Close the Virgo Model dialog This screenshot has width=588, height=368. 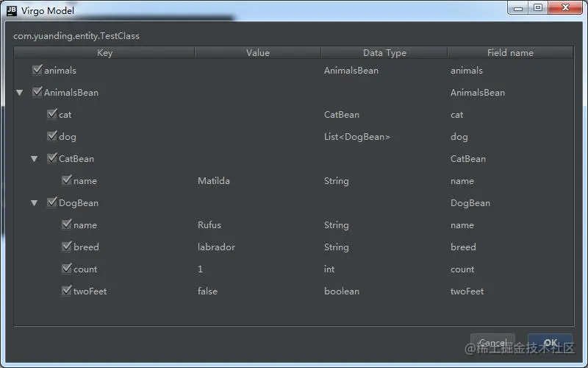565,8
